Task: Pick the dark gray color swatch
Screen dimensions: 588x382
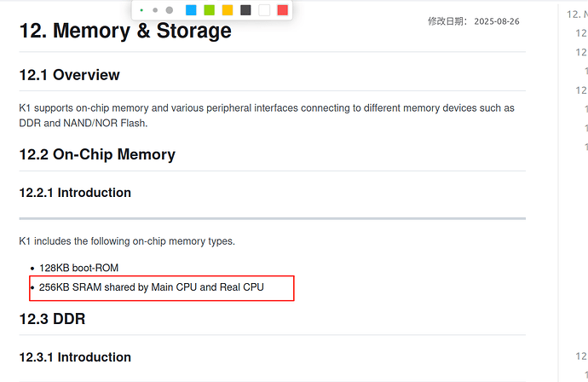Action: point(245,10)
